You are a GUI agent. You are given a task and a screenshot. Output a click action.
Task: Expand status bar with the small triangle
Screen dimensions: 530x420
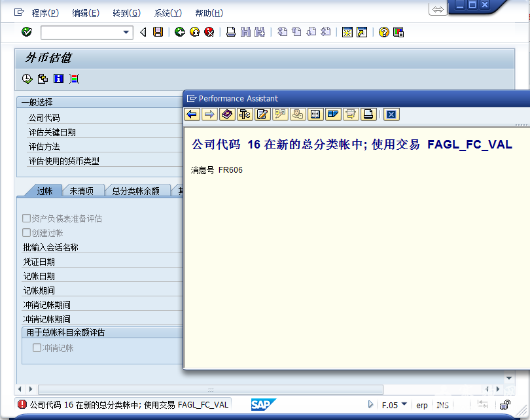tap(370, 404)
